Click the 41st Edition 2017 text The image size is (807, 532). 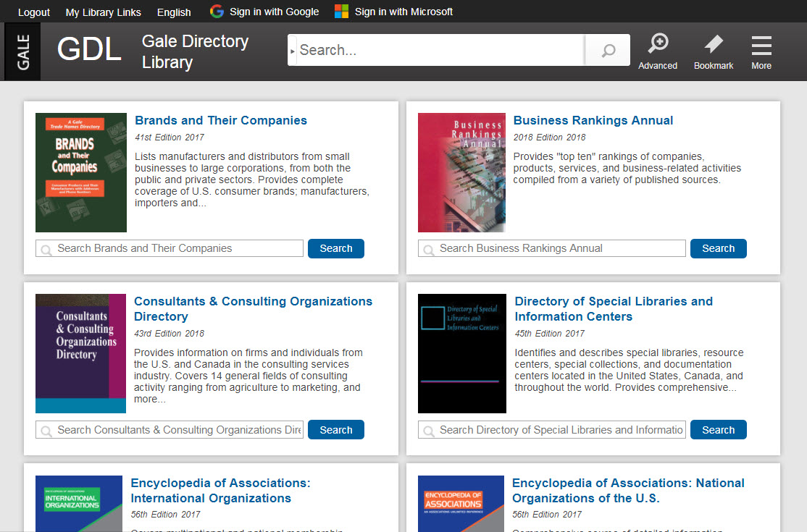[170, 138]
